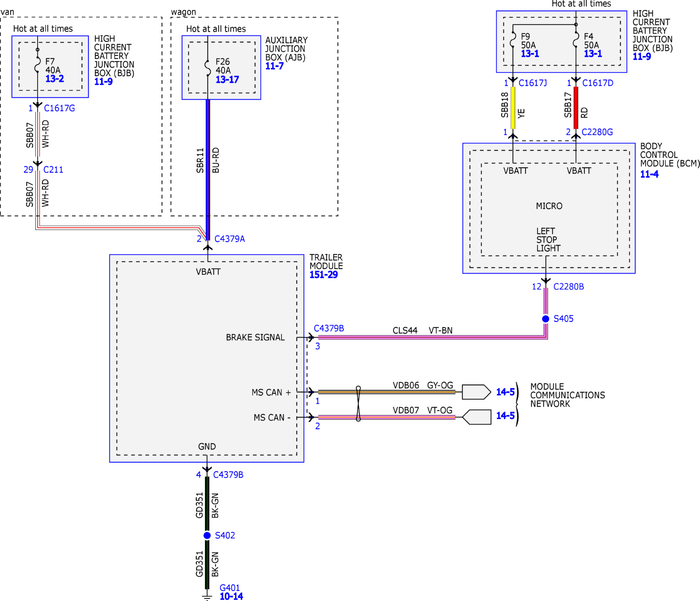Open the 11-9 link in the van section
700x601 pixels.
tap(104, 82)
